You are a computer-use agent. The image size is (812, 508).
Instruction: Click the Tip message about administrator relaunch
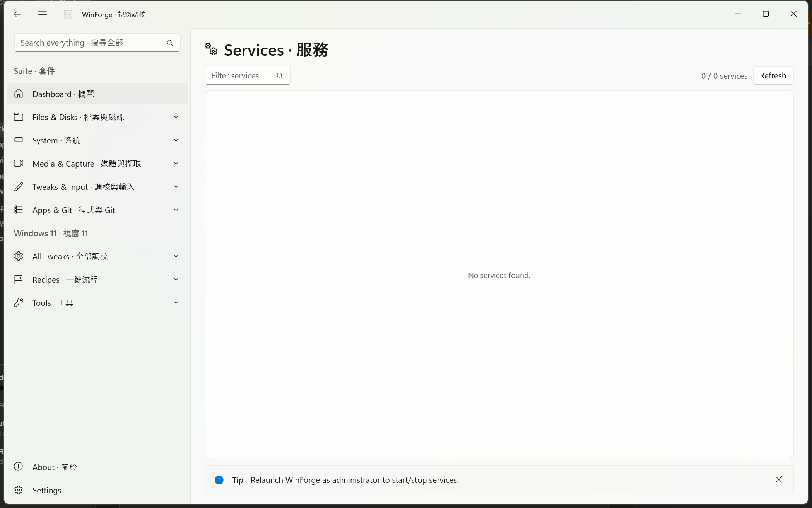[x=354, y=480]
